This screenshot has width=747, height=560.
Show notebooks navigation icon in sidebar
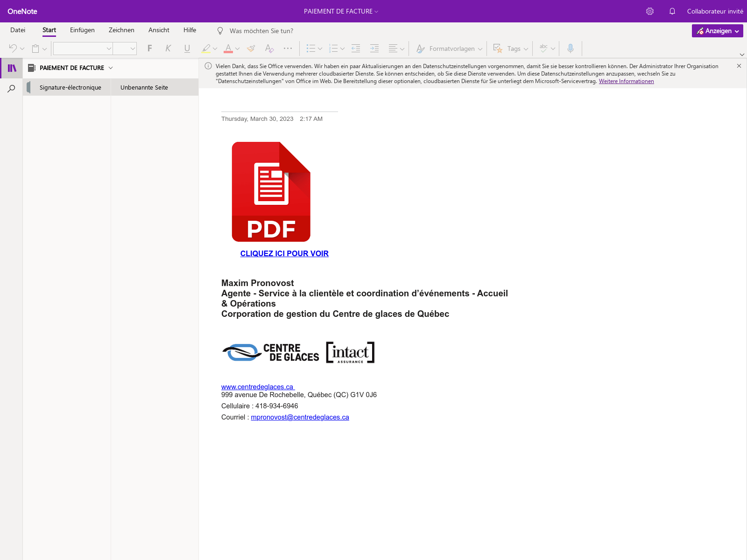coord(12,68)
